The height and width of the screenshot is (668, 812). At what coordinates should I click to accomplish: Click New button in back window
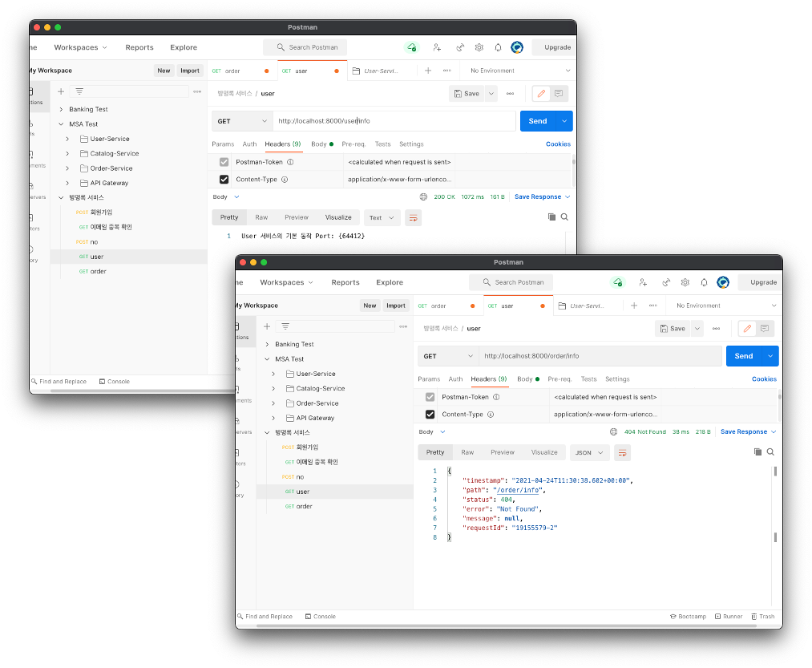coord(164,71)
